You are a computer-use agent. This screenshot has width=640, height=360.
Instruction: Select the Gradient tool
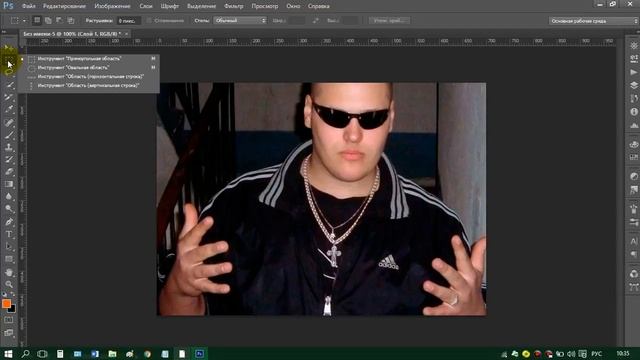coord(9,184)
